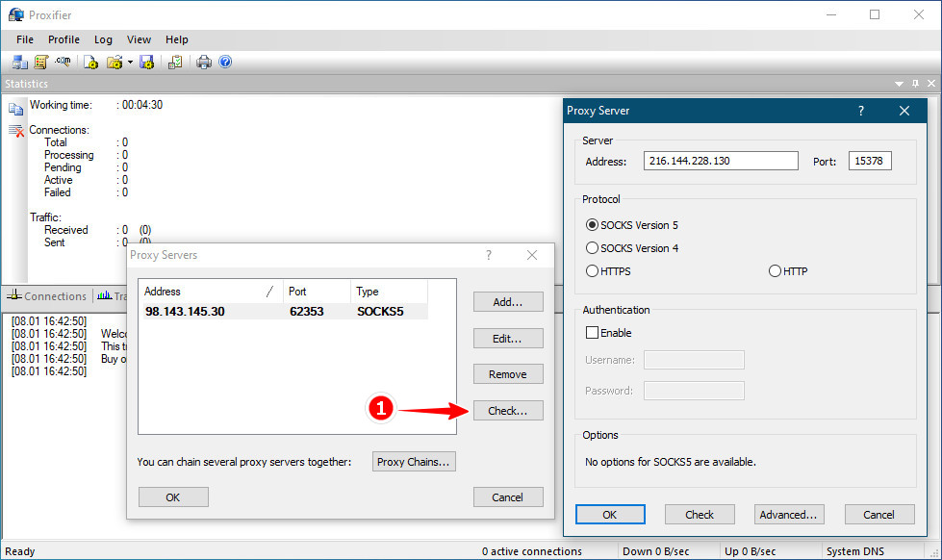
Task: Clear statistics icon beside Connections
Action: point(16,131)
